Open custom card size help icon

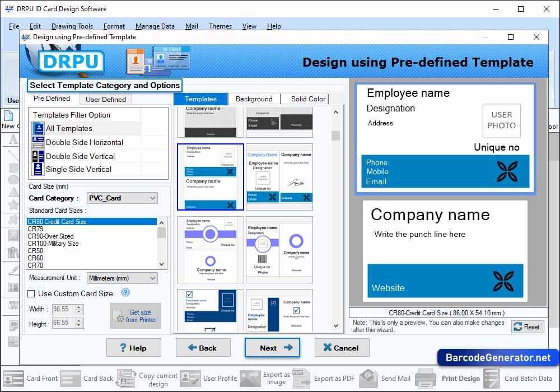click(x=125, y=293)
